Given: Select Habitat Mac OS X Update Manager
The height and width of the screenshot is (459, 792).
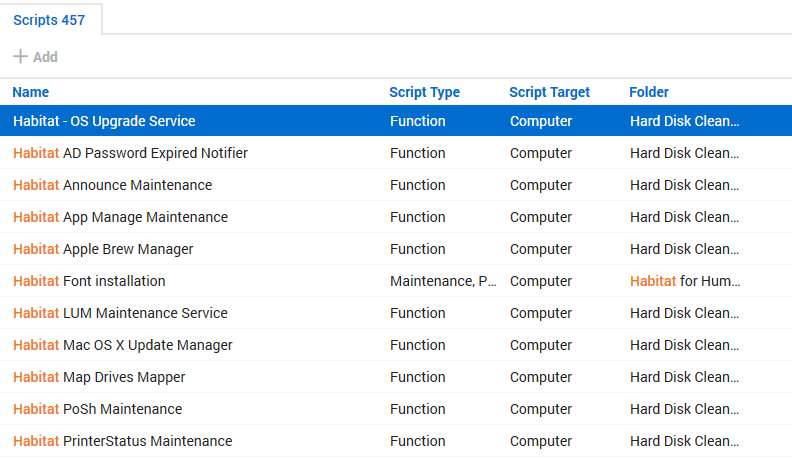Looking at the screenshot, I should (x=123, y=345).
